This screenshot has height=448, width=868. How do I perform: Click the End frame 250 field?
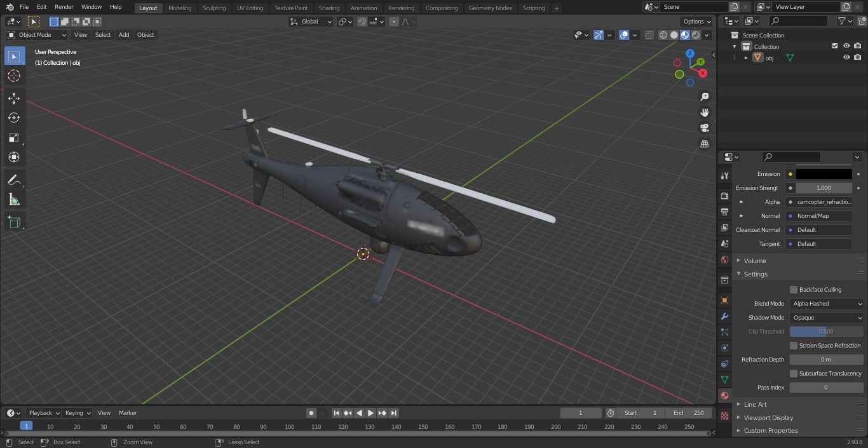pyautogui.click(x=689, y=413)
